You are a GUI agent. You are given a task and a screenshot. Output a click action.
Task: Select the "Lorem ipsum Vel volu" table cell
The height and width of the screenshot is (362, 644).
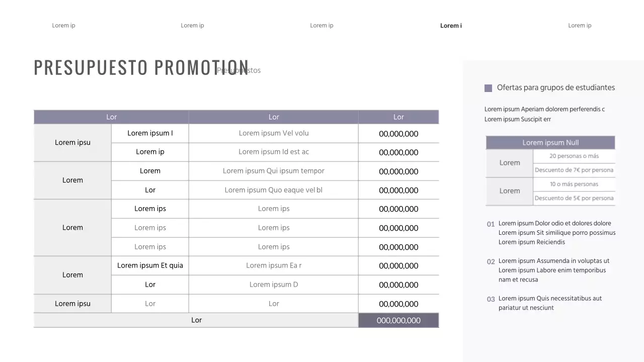tap(274, 133)
